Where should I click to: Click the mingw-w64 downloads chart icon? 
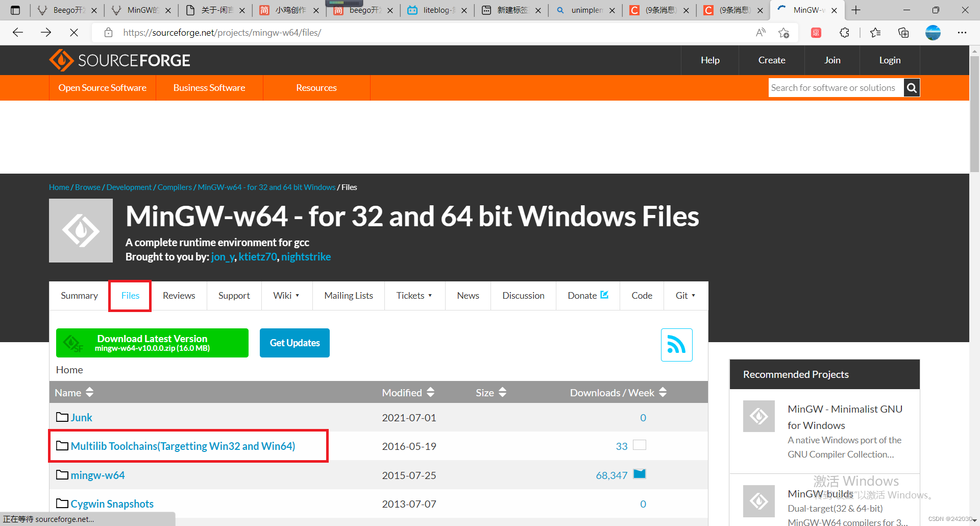tap(640, 474)
